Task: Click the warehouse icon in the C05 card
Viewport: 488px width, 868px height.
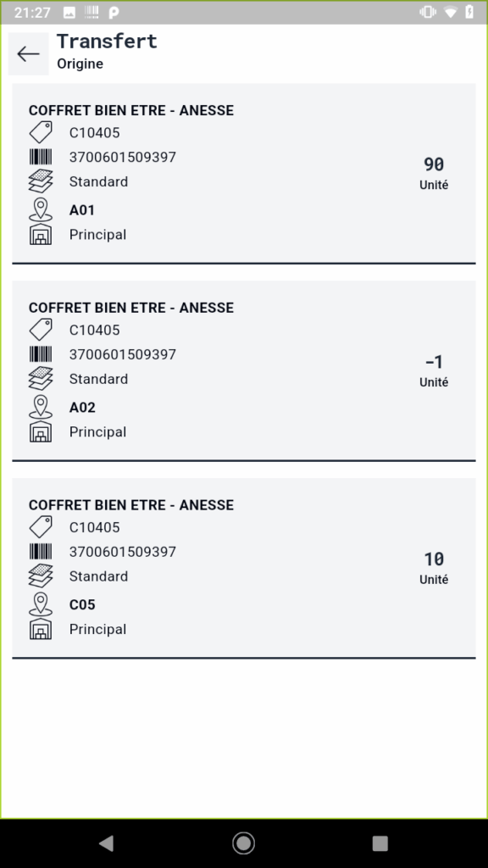Action: (x=41, y=630)
